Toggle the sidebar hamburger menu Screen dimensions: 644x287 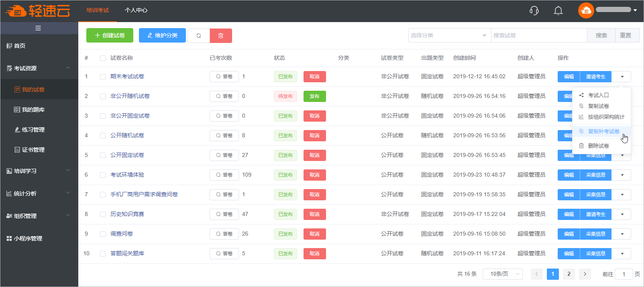38,28
